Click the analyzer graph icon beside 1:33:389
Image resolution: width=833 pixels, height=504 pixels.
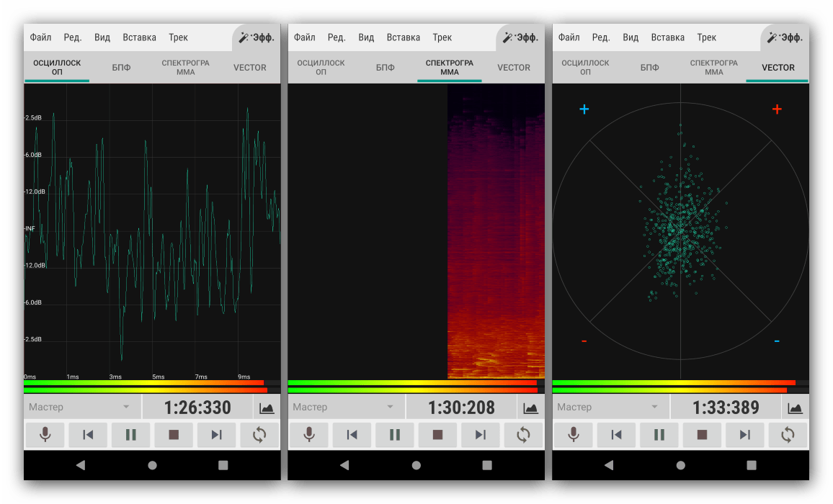[795, 408]
